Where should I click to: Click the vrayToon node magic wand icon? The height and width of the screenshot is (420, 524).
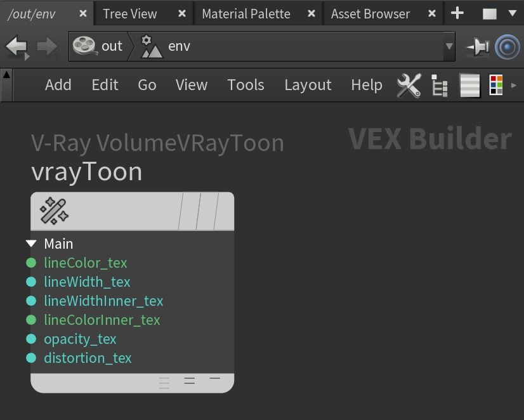click(x=54, y=211)
